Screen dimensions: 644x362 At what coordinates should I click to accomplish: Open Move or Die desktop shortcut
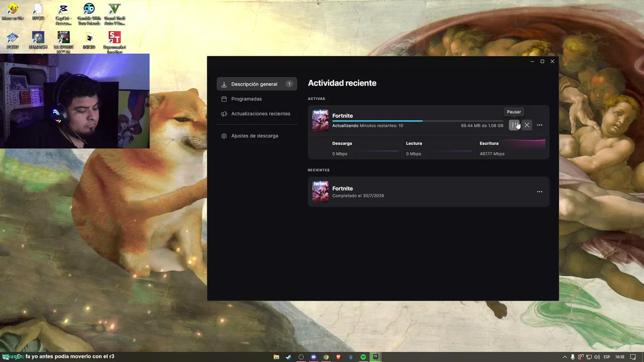point(12,12)
